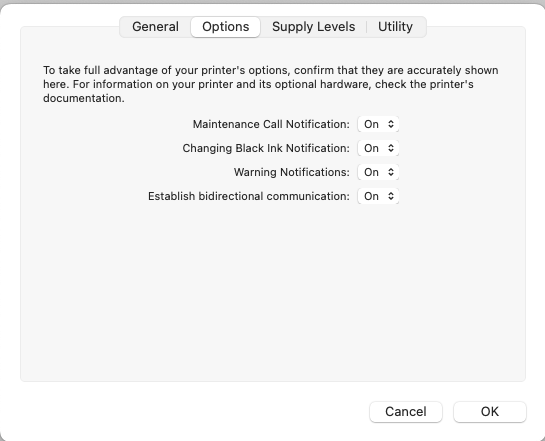Expand the Establish bidirectional communication dropdown

point(378,196)
